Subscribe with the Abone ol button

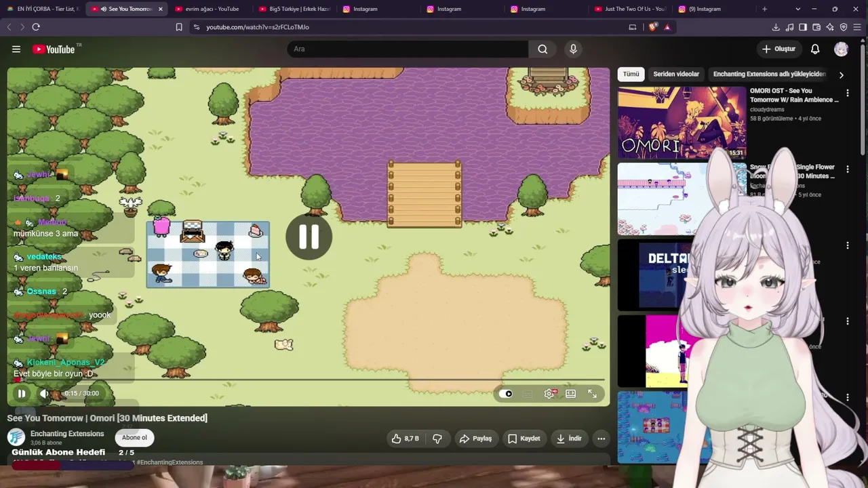point(134,437)
